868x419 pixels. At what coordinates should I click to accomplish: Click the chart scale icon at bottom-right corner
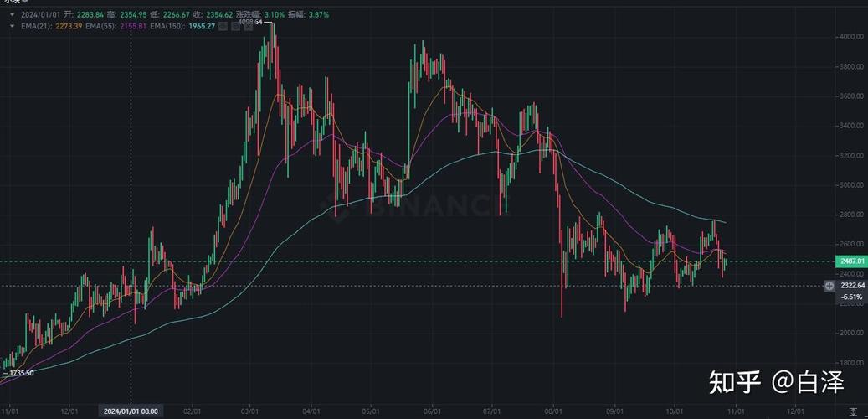852,411
